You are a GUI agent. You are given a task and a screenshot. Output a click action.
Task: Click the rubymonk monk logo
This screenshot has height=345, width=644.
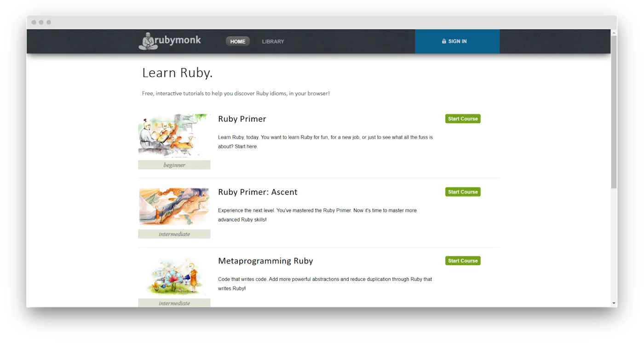pos(170,41)
